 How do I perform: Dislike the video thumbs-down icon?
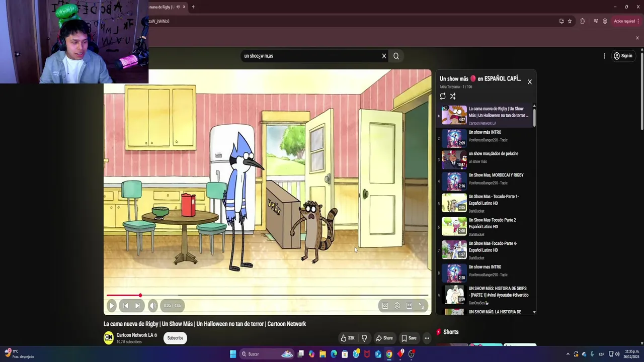click(364, 338)
